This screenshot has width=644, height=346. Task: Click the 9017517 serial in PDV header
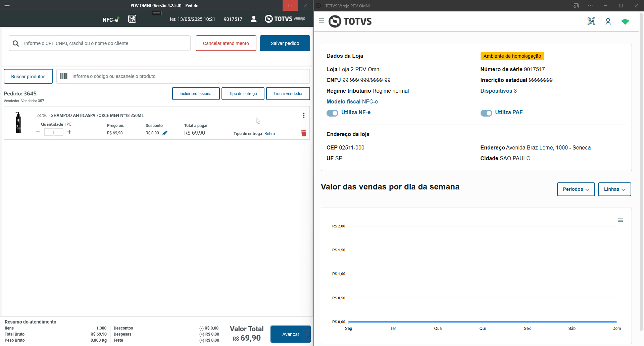(x=233, y=19)
